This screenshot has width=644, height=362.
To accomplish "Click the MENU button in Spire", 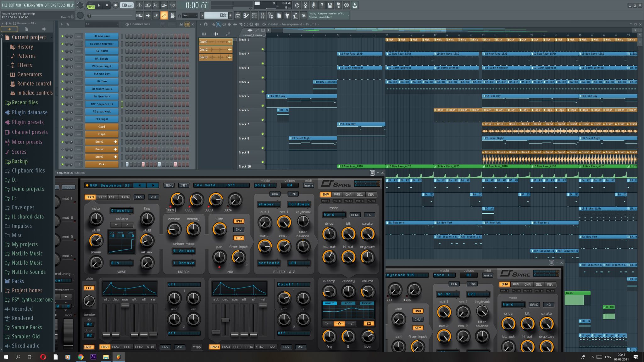I will [x=169, y=185].
